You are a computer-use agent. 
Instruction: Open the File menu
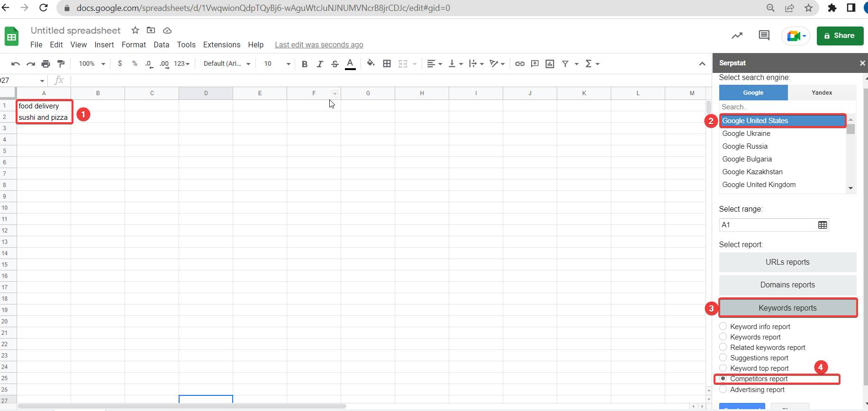click(x=36, y=45)
